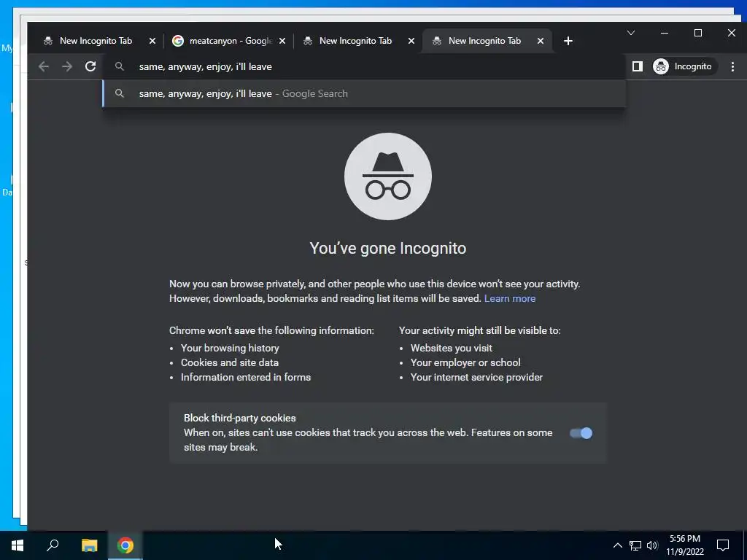The width and height of the screenshot is (747, 560).
Task: Show hidden system tray icons
Action: coord(617,545)
